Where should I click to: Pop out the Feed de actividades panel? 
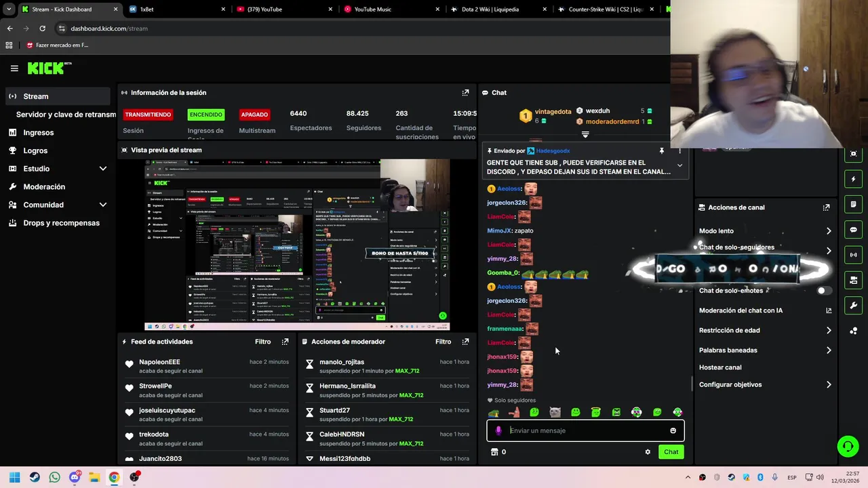click(x=285, y=342)
